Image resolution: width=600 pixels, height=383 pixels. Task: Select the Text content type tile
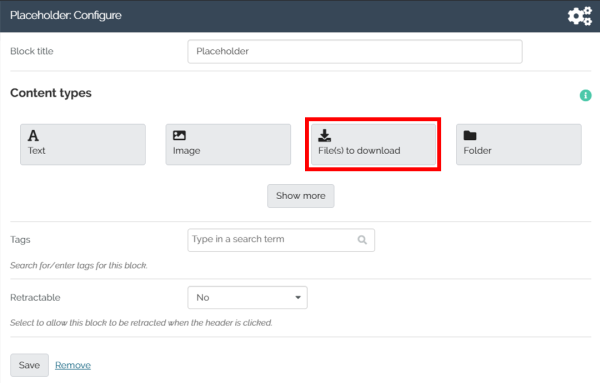(x=83, y=144)
